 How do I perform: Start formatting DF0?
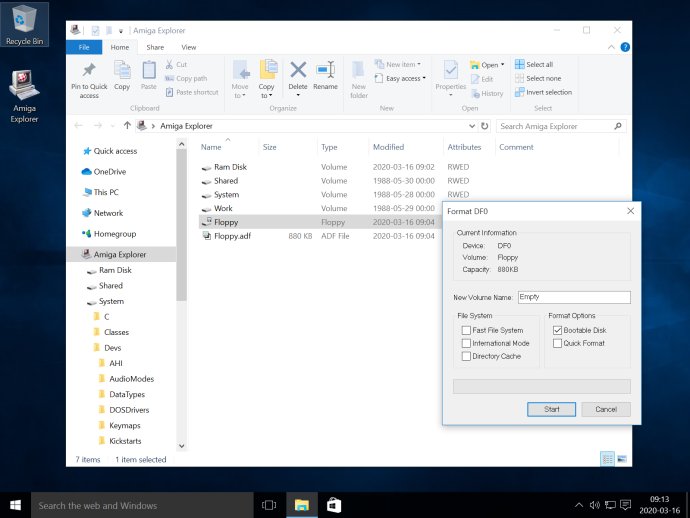pyautogui.click(x=551, y=409)
